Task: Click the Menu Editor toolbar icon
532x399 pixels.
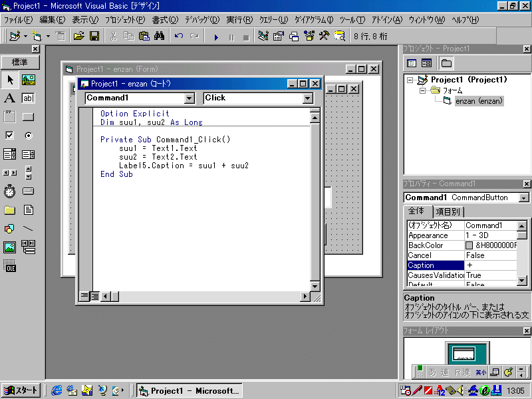Action: [61, 36]
